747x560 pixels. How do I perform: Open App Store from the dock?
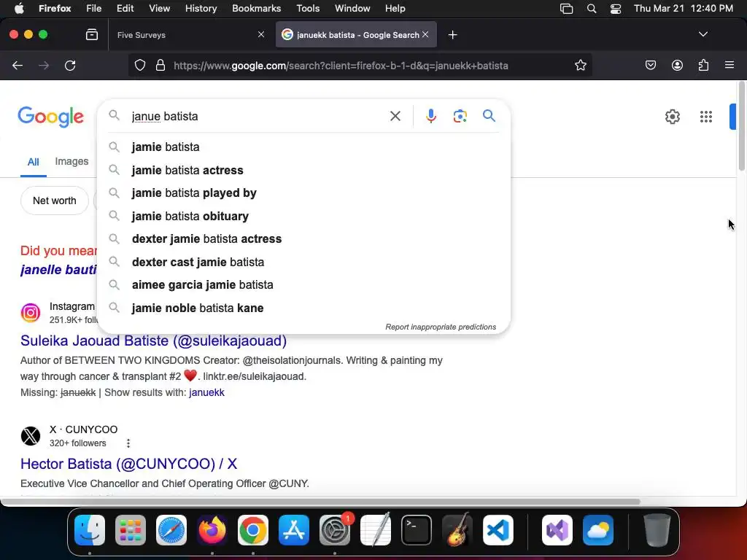click(x=294, y=530)
